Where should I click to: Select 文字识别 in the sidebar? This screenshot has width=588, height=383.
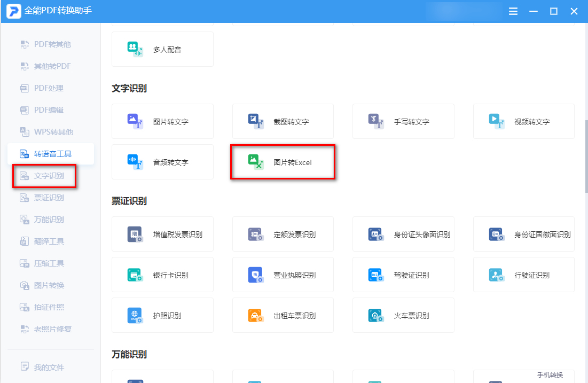(x=51, y=176)
